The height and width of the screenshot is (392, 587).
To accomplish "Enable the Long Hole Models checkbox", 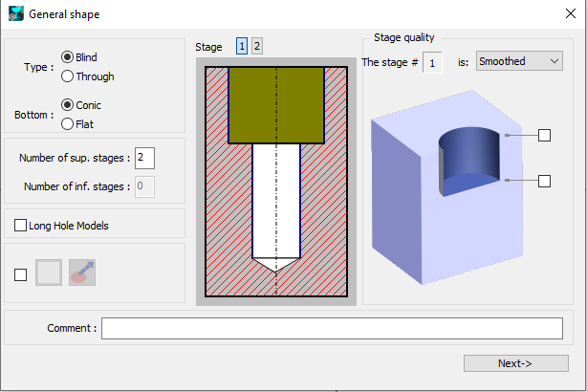I will coord(21,226).
